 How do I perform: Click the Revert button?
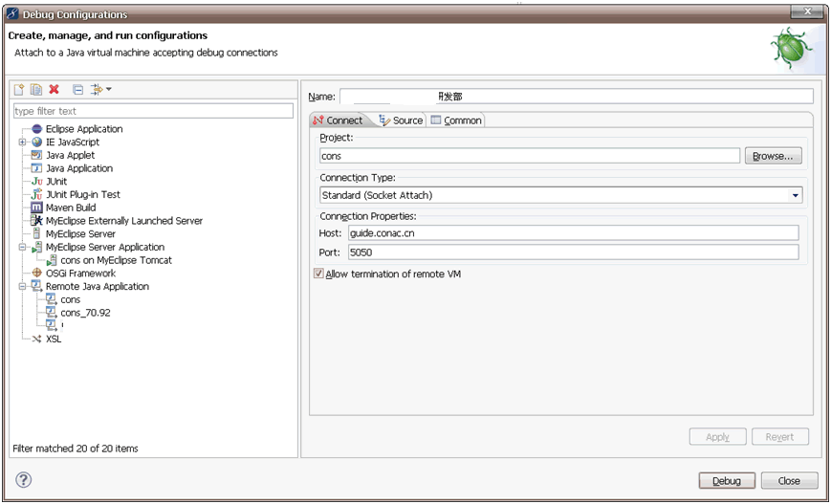(x=780, y=437)
